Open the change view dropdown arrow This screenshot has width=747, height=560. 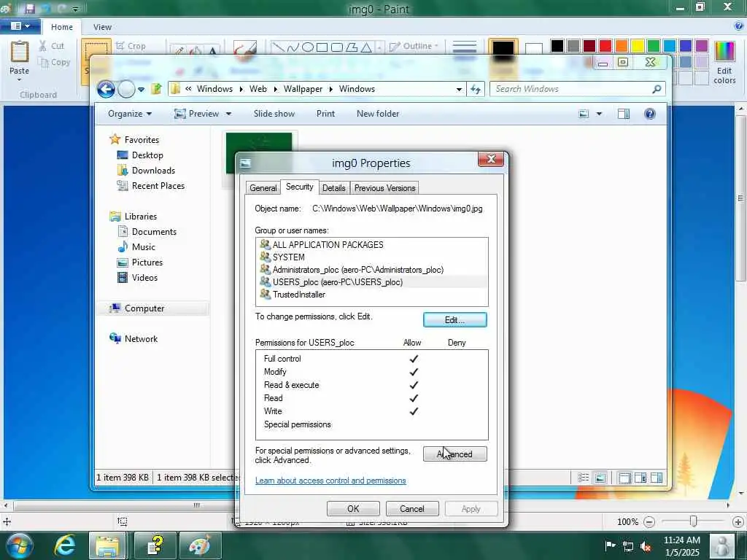point(599,114)
